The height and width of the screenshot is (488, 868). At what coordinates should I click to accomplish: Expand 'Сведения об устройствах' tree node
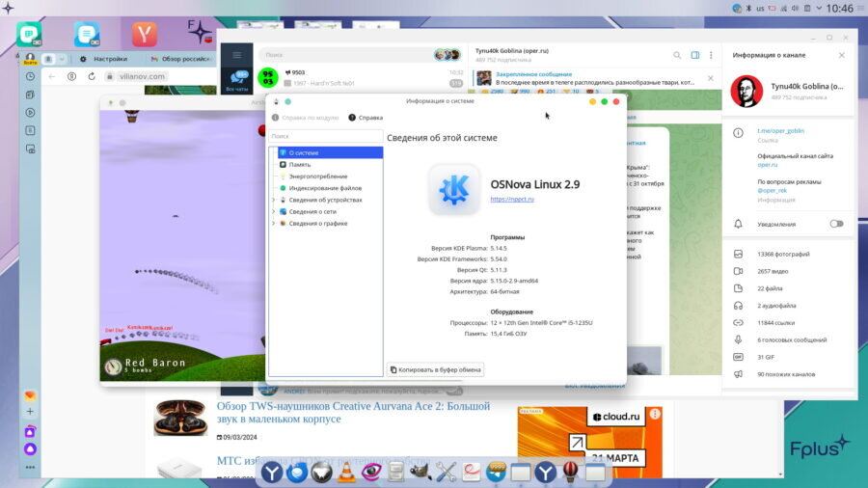[x=274, y=200]
